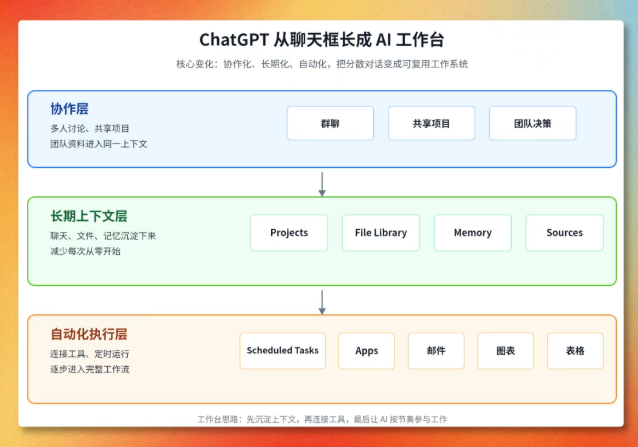Click the text 逐步进入完整工作流
The image size is (638, 447).
(x=90, y=369)
